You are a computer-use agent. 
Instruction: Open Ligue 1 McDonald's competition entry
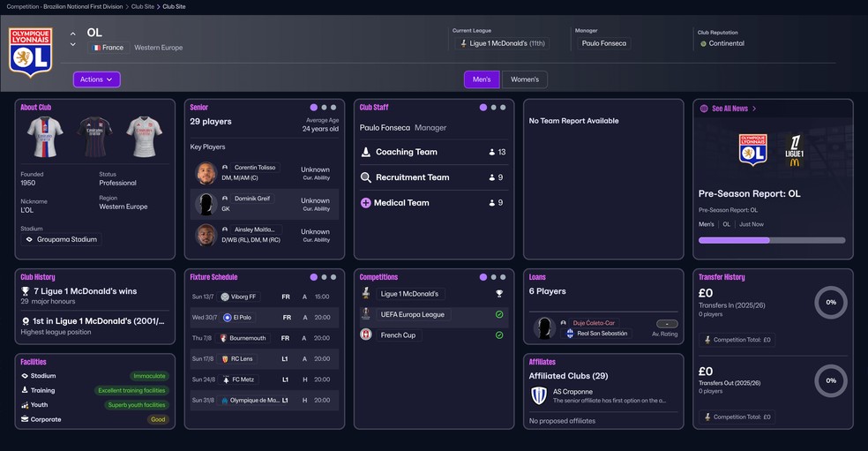[x=409, y=294]
